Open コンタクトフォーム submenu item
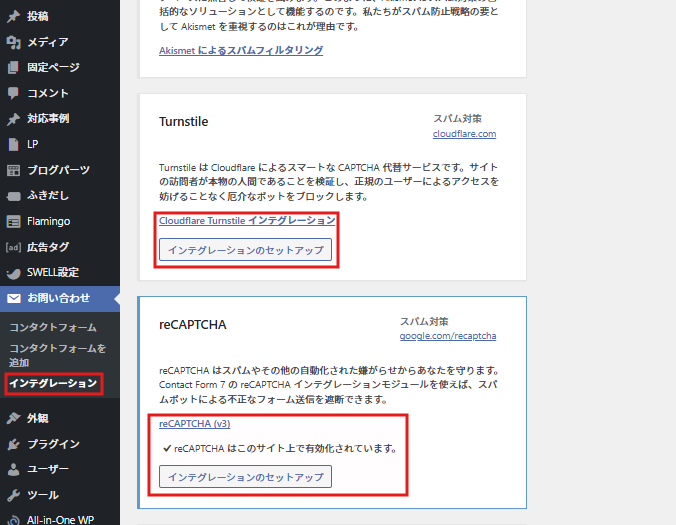Image resolution: width=676 pixels, height=525 pixels. coord(52,327)
